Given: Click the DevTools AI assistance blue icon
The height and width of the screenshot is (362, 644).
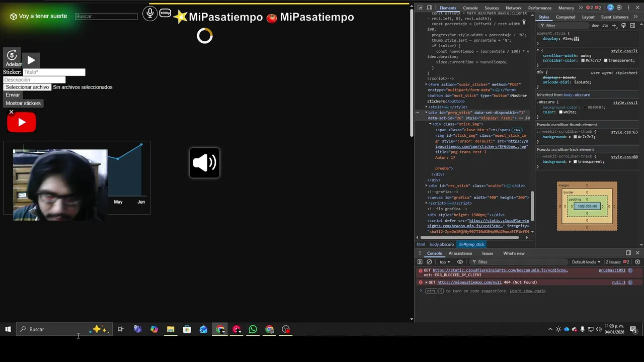Looking at the screenshot, I should (610, 8).
